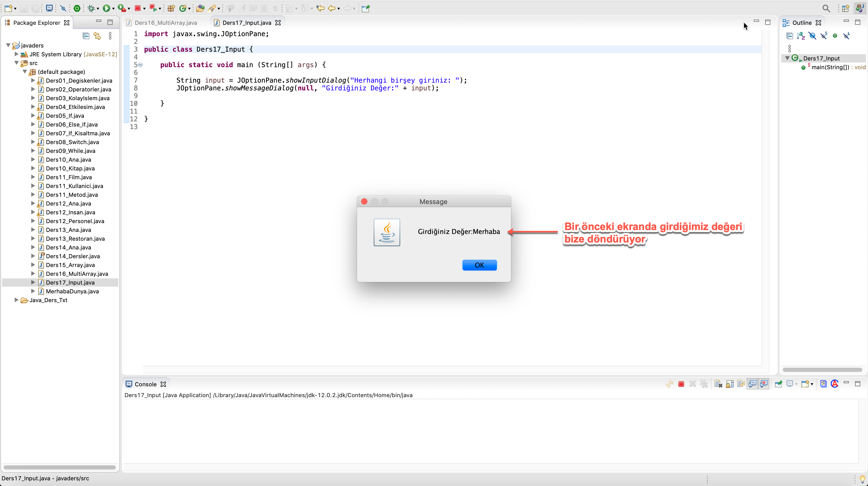Toggle Link with Editor in Package Explorer
Image resolution: width=868 pixels, height=486 pixels.
click(x=97, y=36)
